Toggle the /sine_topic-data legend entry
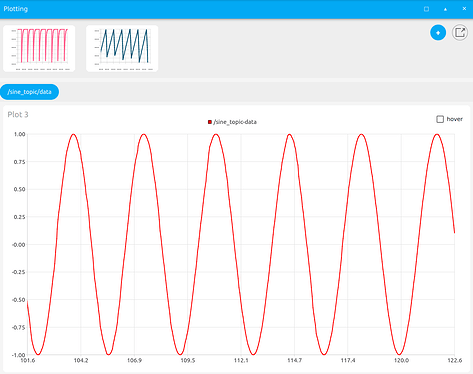 [232, 122]
